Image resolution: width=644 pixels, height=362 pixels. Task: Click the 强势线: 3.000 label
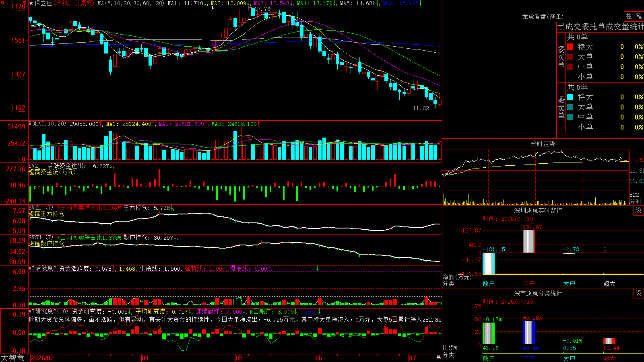click(x=205, y=268)
